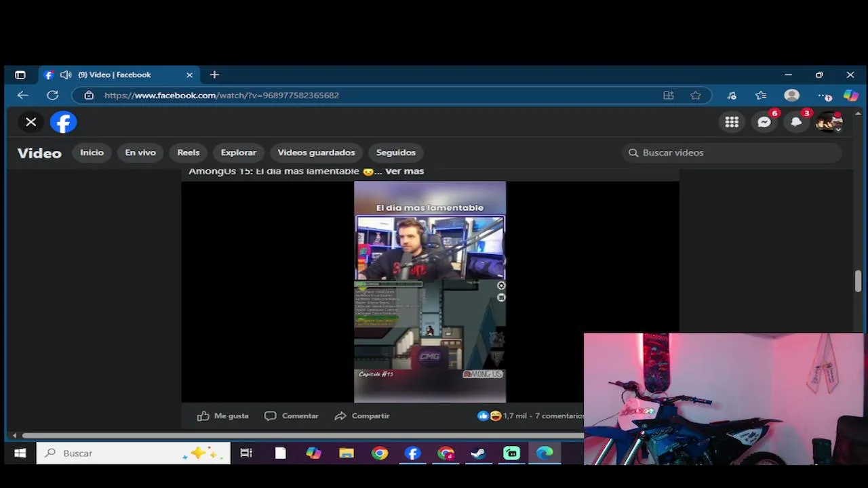
Task: Open File Explorer from the taskbar
Action: pyautogui.click(x=347, y=453)
